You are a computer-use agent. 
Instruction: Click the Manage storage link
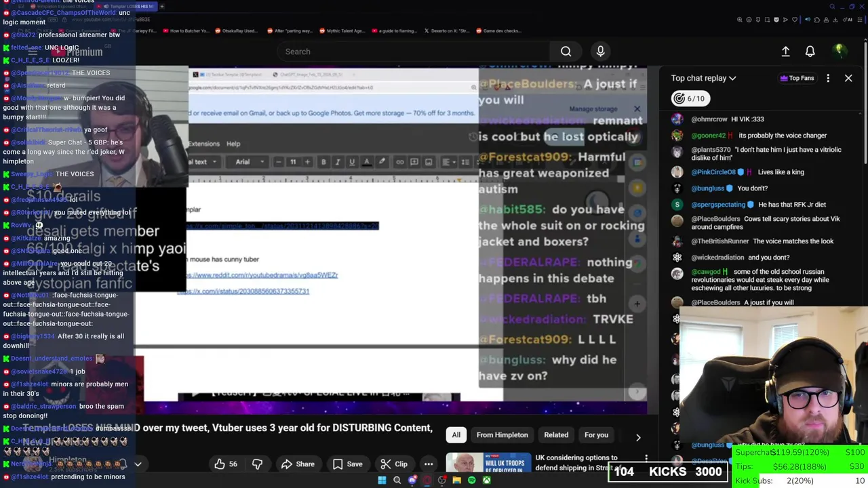pos(593,109)
